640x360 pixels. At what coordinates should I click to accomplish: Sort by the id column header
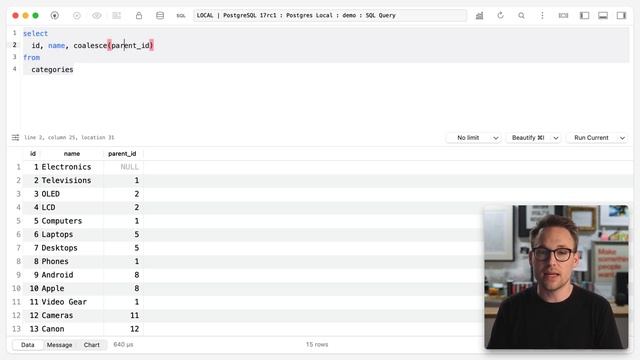click(33, 154)
